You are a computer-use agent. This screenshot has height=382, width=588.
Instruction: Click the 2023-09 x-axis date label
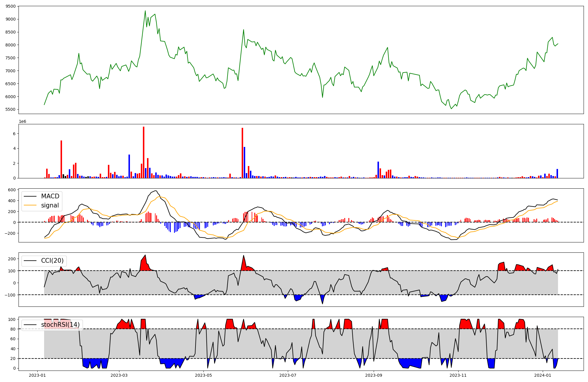pos(374,375)
